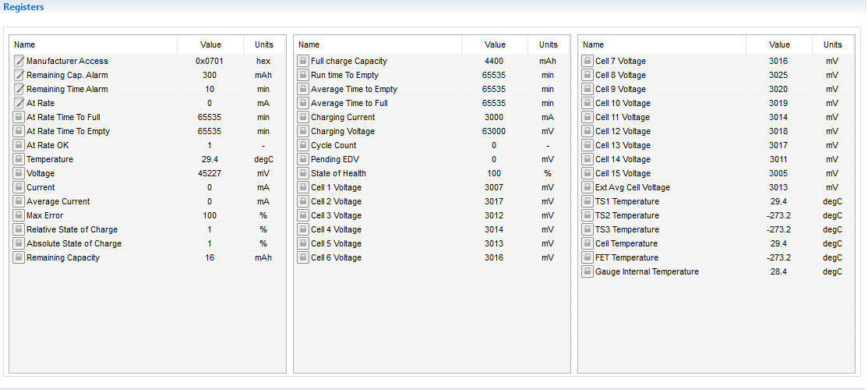The image size is (868, 390).
Task: Click the lock icon for Absolute State of Charge
Action: [19, 243]
